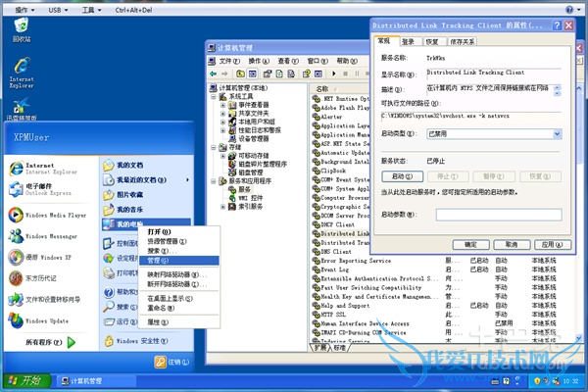Screen dimensions: 588x392
Task: Click the back arrow in Computer Management toolbar
Action: point(214,73)
